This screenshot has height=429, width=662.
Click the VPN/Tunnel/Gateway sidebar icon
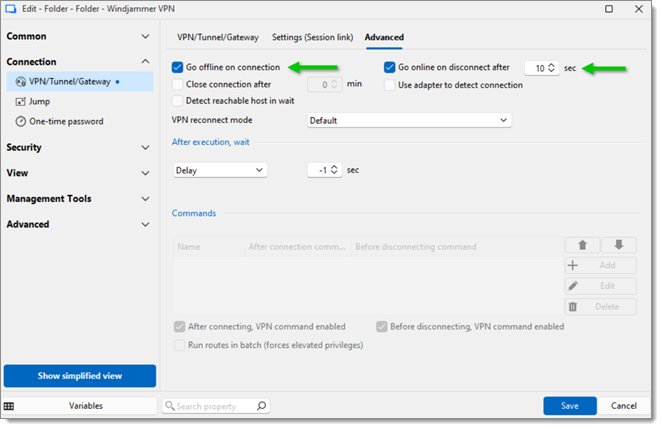click(21, 82)
